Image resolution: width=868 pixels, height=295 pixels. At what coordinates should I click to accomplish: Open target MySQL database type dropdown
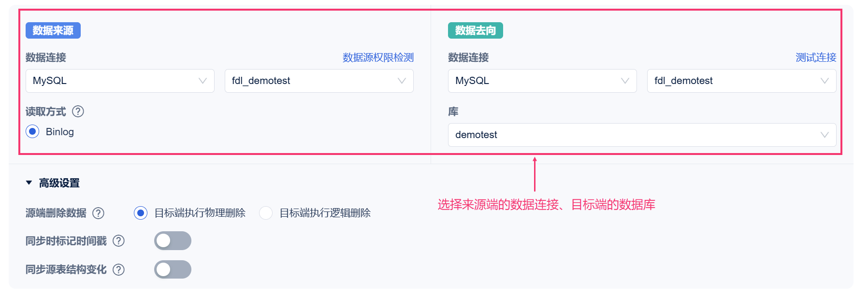pos(542,81)
